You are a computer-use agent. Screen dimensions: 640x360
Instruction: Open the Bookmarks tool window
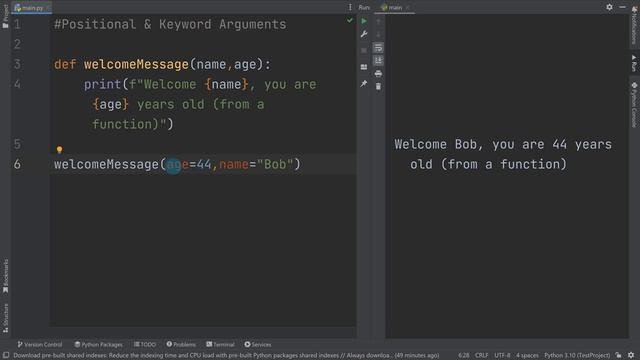tap(5, 276)
